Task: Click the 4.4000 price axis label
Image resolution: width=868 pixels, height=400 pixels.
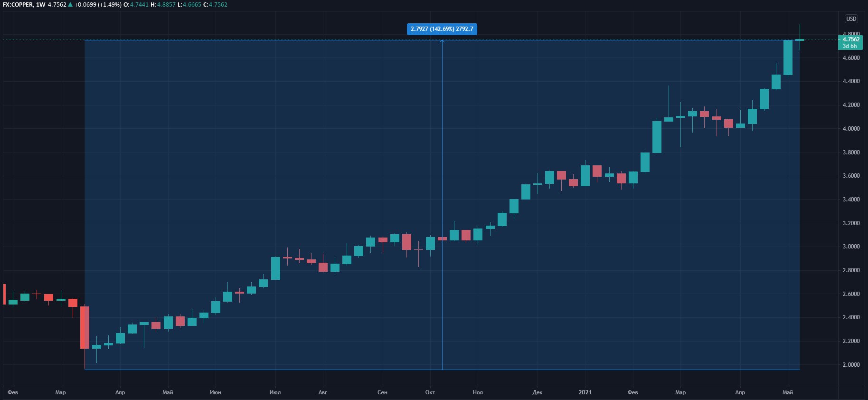Action: click(x=850, y=81)
